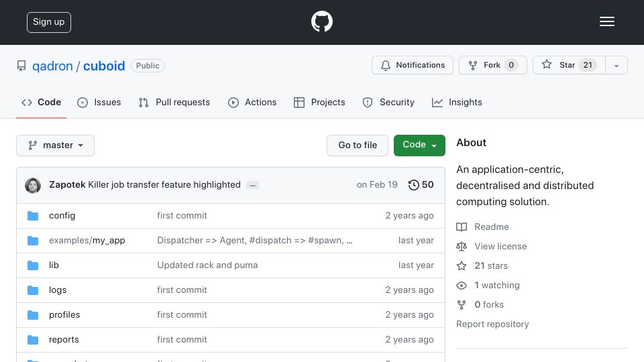
Task: Click the Security shield icon
Action: (x=368, y=103)
